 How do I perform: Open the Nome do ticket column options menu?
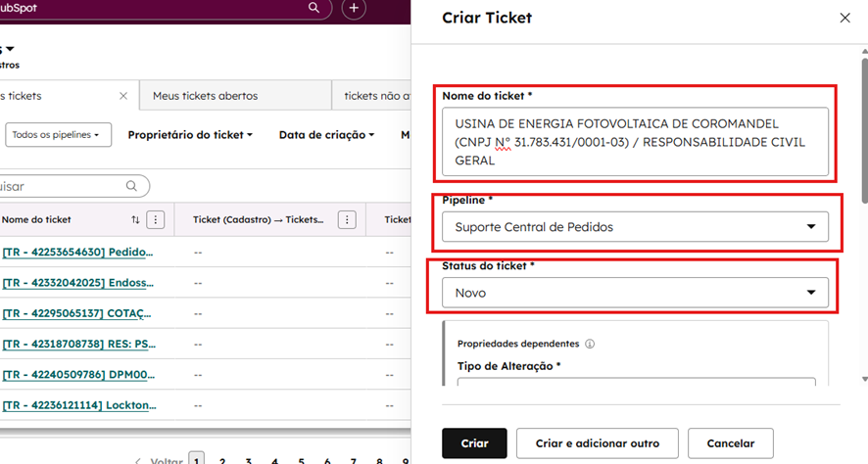[156, 220]
